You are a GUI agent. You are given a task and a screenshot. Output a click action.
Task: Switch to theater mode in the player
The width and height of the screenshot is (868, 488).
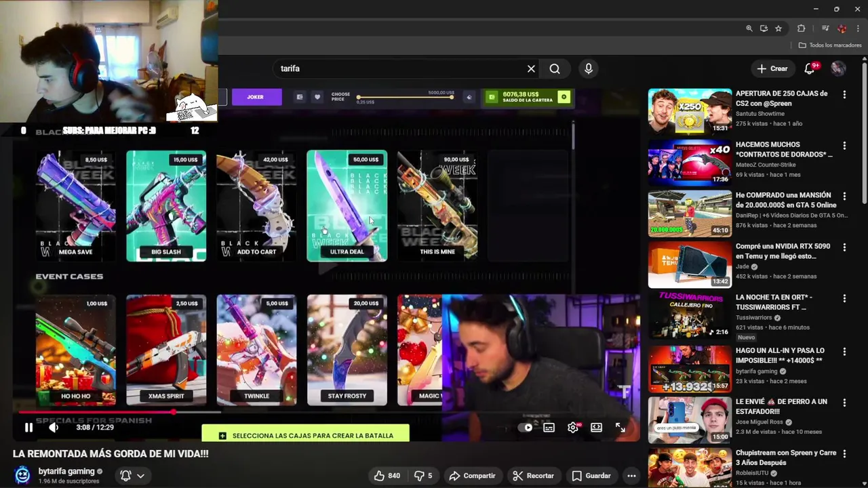[x=596, y=428]
